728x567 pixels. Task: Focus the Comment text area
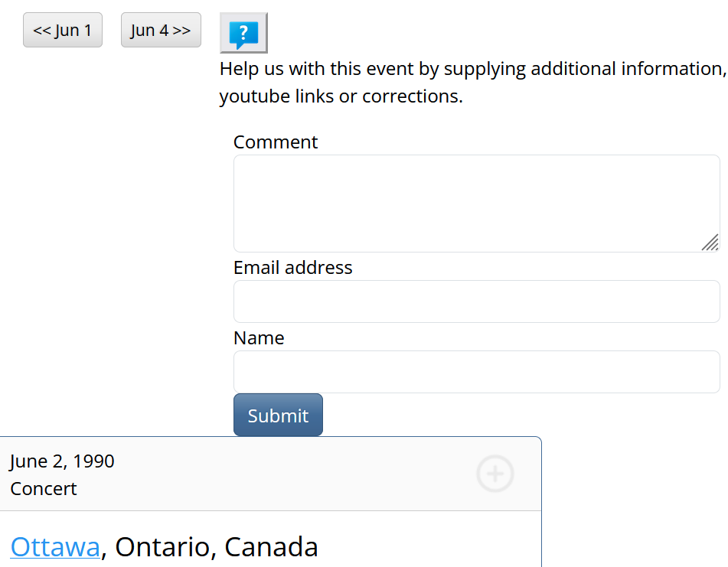tap(476, 204)
